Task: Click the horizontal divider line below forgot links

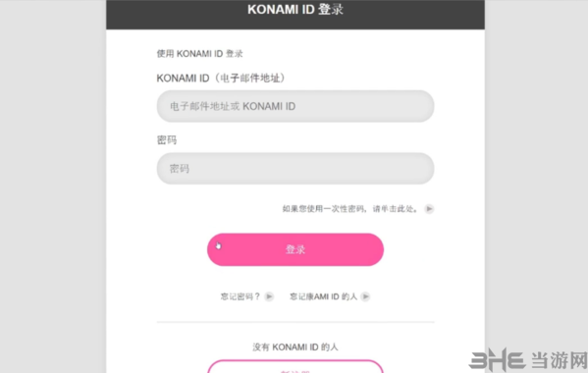Action: pos(295,322)
